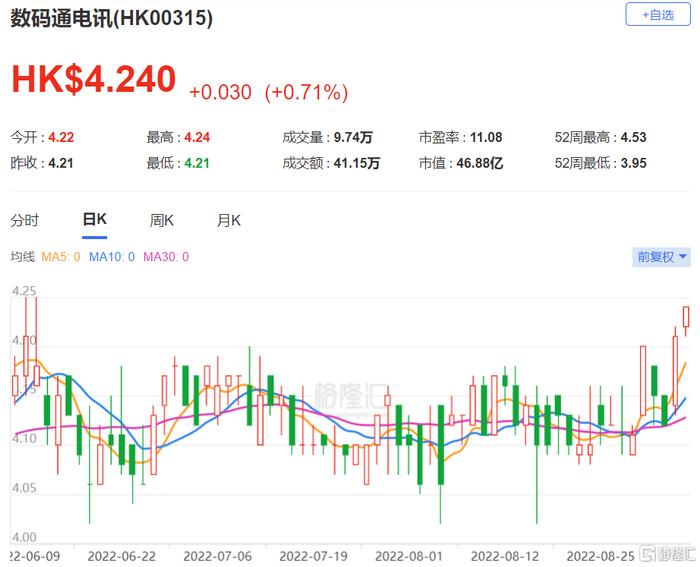The width and height of the screenshot is (700, 567).
Task: Click the 52周最高 value 4.53
Action: click(x=633, y=138)
